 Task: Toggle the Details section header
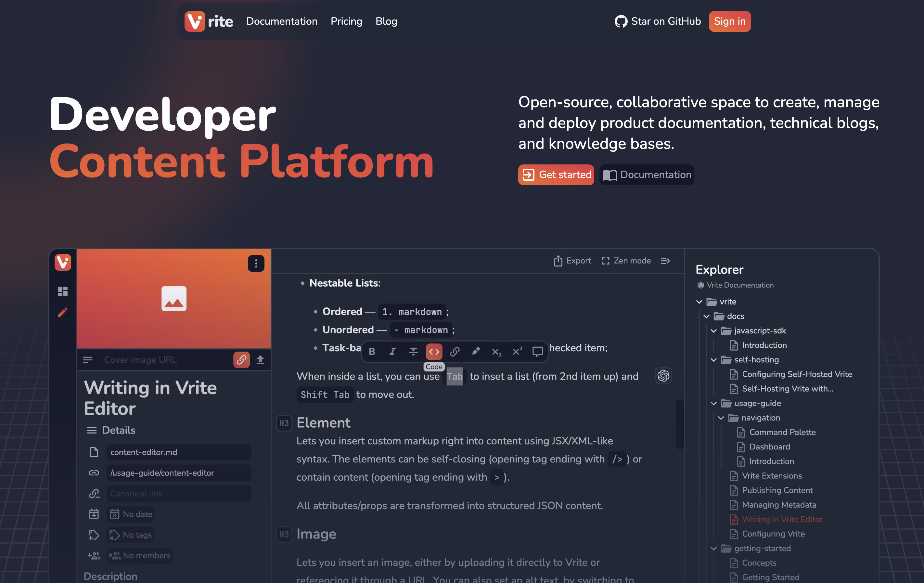pos(111,430)
